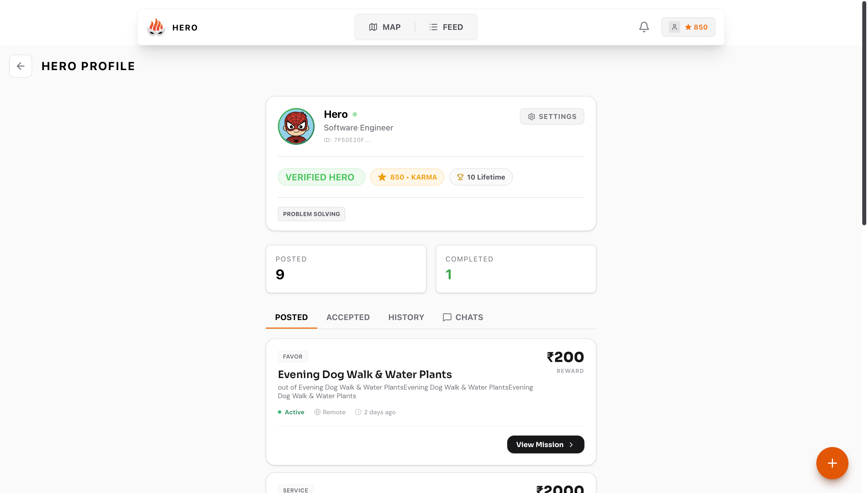Open the karma profile badge showing 850
868x493 pixels.
[x=688, y=27]
